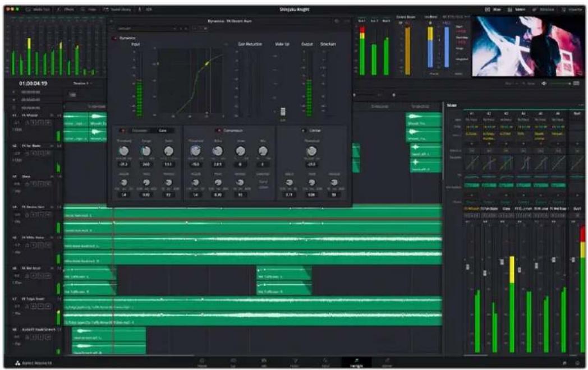Toggle the Limiter enable switch
Image resolution: width=588 pixels, height=370 pixels.
304,131
